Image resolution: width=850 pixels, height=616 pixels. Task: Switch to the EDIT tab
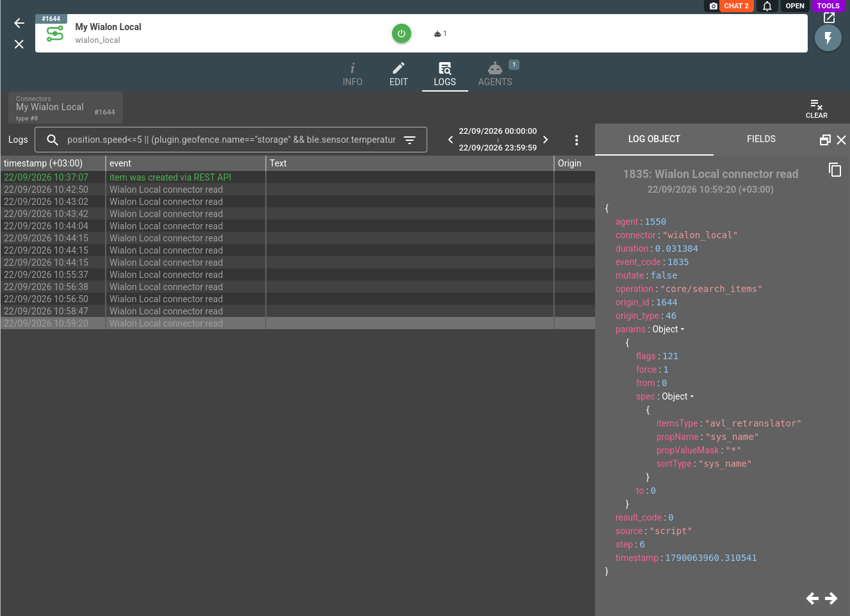[x=398, y=74]
